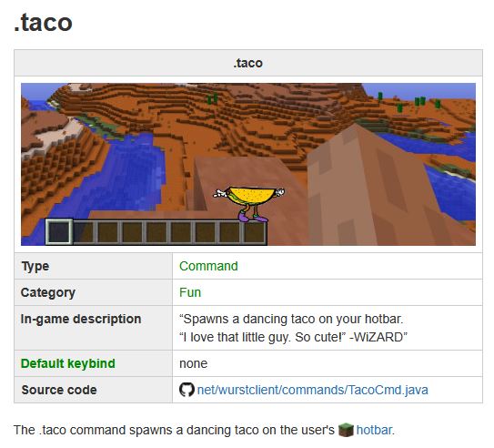Open the Minecraft mesa screenshot thumbnail
Screen dimensions: 494x448
click(x=248, y=164)
